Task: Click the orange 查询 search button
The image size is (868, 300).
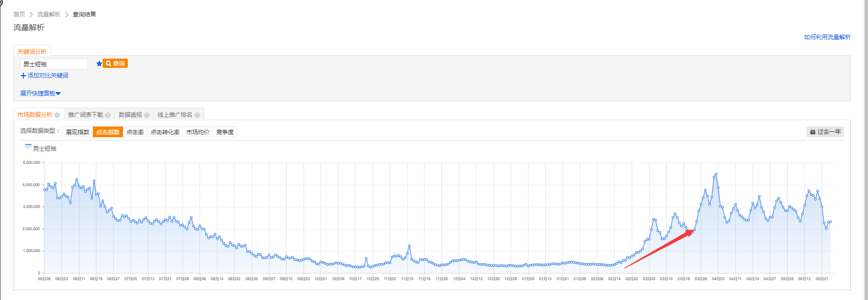Action: [x=115, y=63]
